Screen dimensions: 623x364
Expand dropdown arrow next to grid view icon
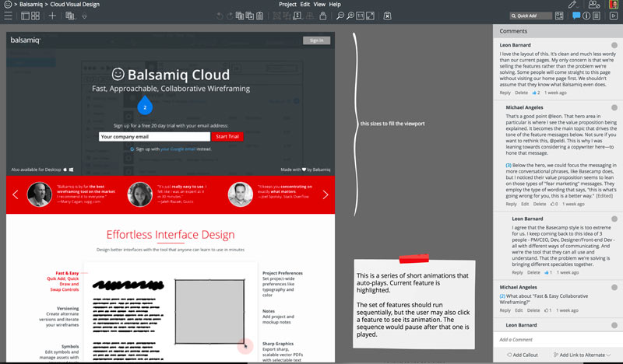[84, 16]
